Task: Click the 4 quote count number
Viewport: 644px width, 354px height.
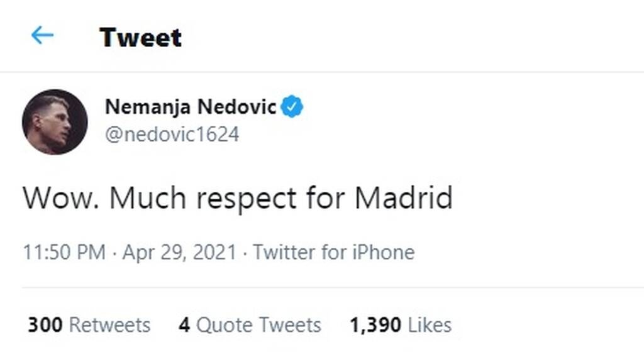Action: (184, 325)
